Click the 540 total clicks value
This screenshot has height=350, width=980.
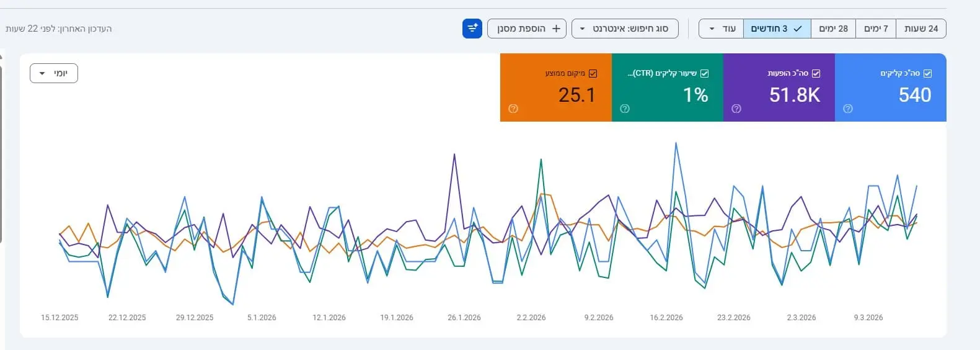point(915,95)
